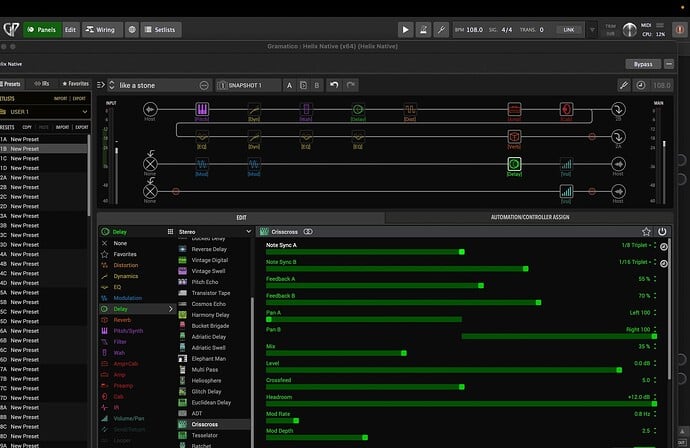690x448 pixels.
Task: Open the Setlists view
Action: 161,29
